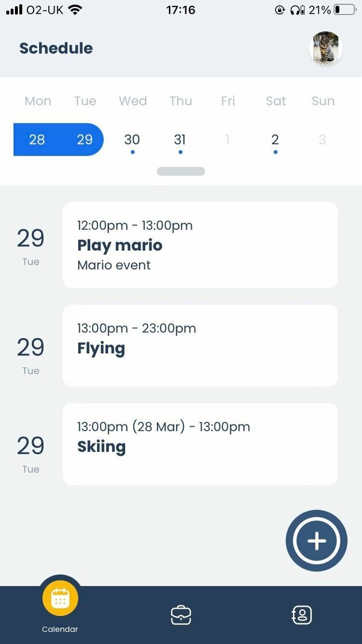Open the Play mario event card
This screenshot has width=362, height=644.
[200, 245]
